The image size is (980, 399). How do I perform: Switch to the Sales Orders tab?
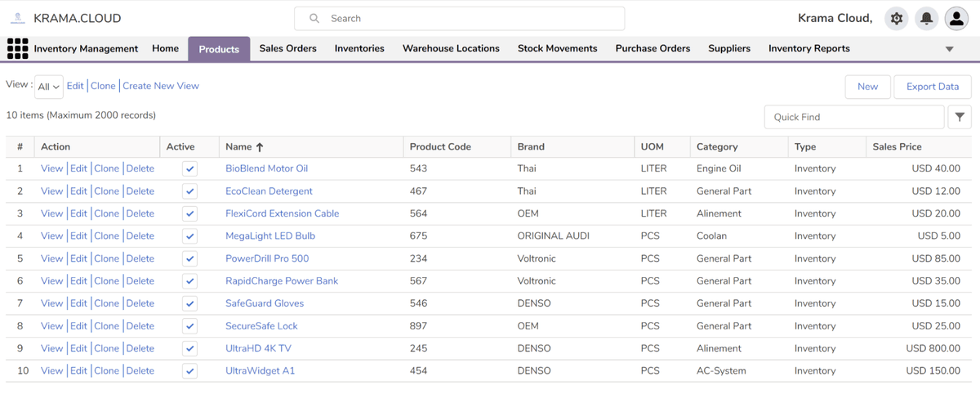point(287,48)
